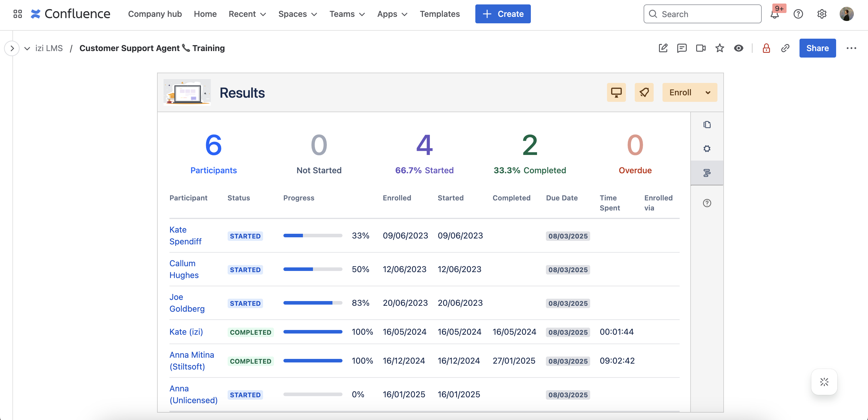Toggle page restrictions with the red lock icon
Viewport: 868px width, 420px height.
(766, 48)
